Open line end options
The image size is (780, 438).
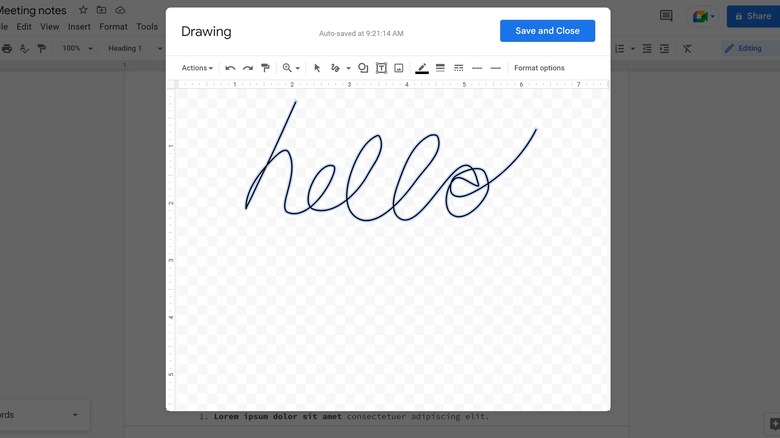coord(495,68)
